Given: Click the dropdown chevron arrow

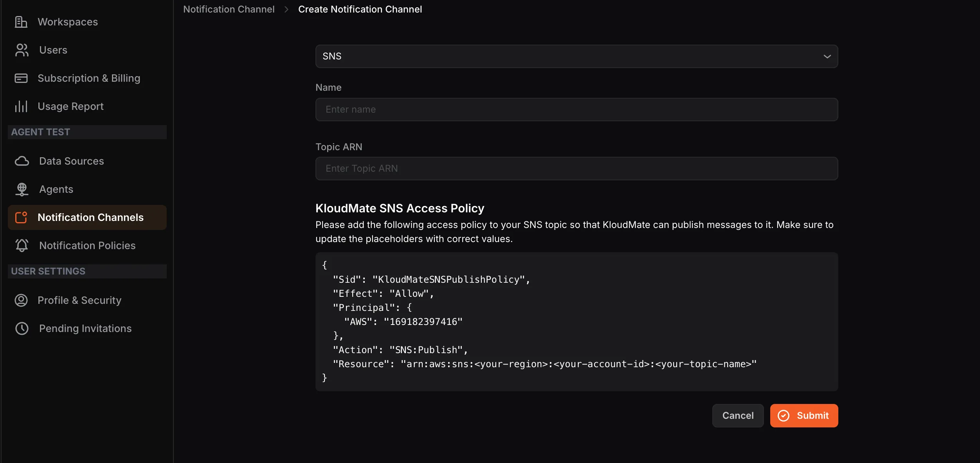Looking at the screenshot, I should tap(827, 56).
